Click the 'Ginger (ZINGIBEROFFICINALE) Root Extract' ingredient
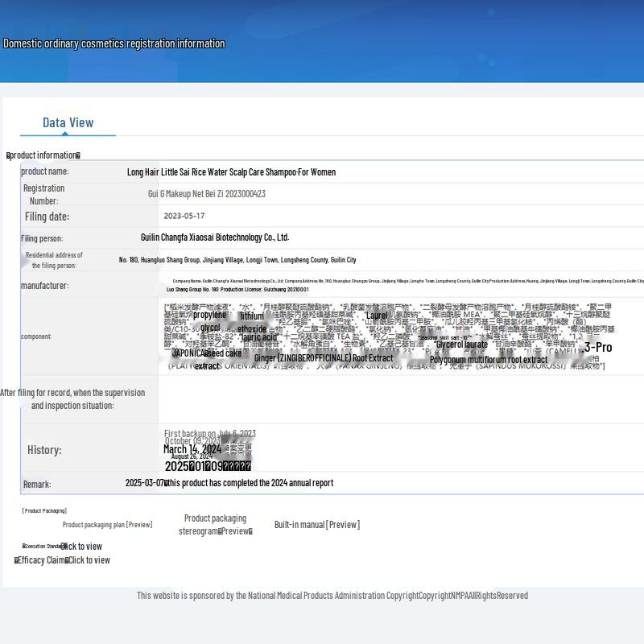Screen dimensions: 644x644 point(324,358)
